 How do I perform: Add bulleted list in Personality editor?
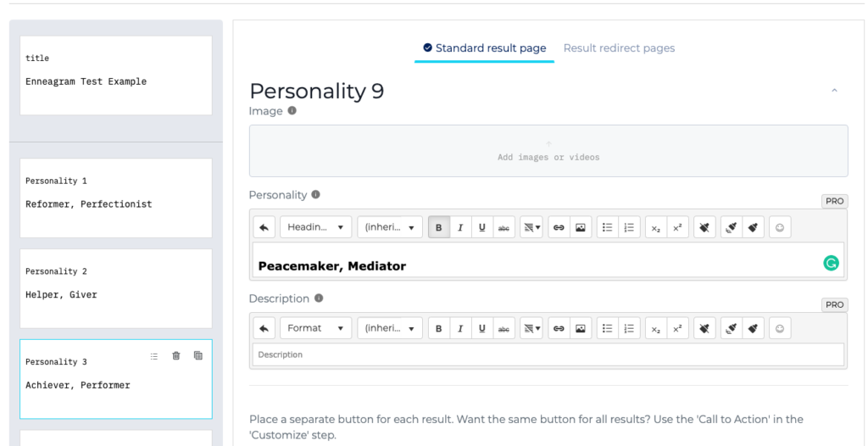(x=608, y=227)
